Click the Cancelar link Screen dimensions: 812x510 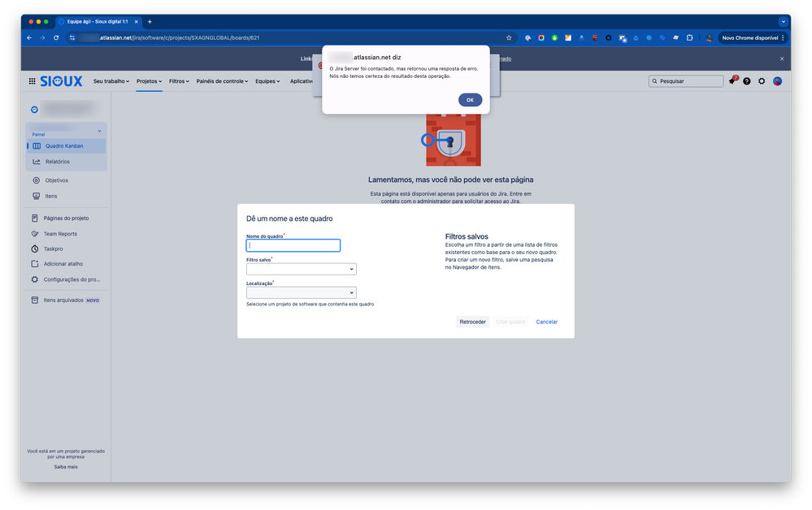546,322
